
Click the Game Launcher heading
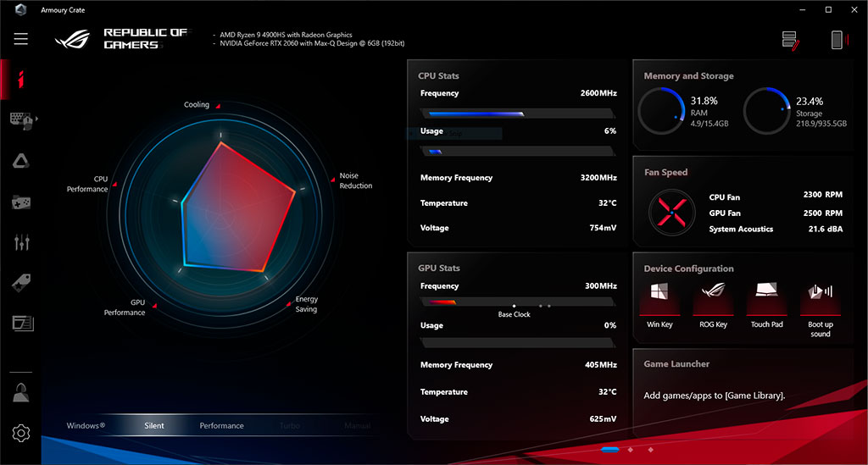[676, 364]
